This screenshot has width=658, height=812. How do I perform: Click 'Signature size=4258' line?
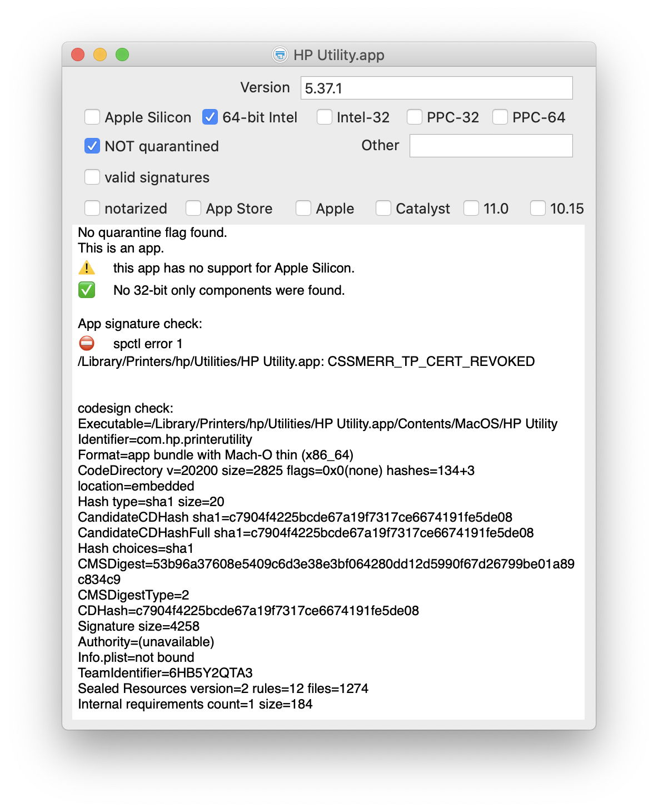138,626
